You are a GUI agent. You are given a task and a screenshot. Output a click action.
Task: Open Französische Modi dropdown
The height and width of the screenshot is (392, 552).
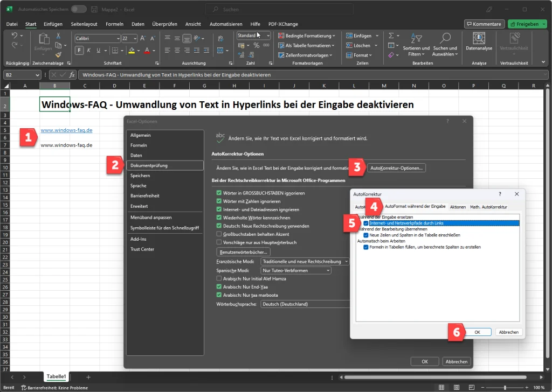click(305, 262)
